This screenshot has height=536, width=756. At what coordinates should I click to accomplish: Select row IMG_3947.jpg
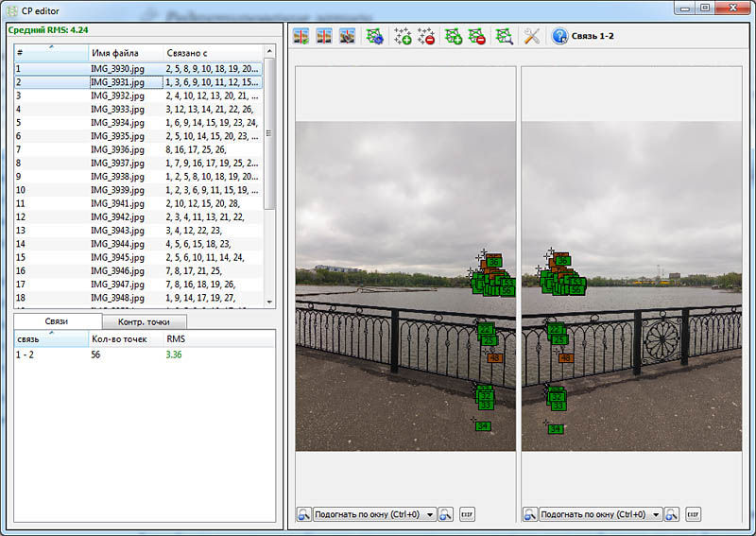click(x=139, y=285)
